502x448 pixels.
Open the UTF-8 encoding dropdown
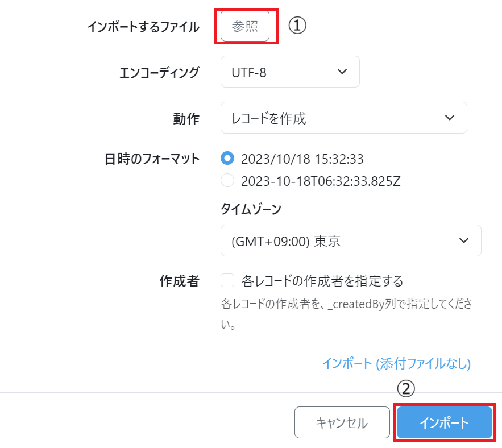tap(290, 72)
